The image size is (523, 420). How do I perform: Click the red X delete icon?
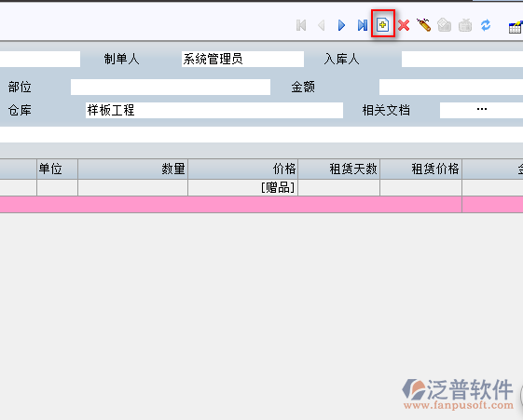[404, 25]
